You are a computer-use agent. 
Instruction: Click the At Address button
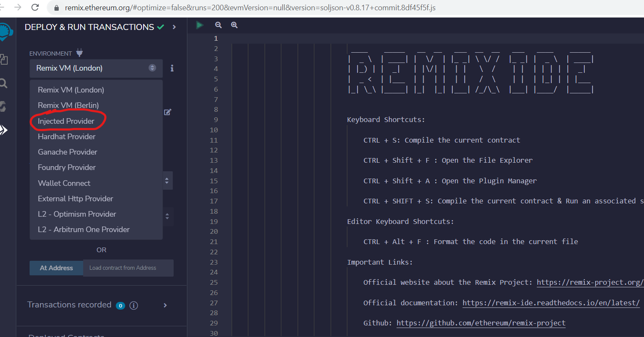(x=56, y=268)
